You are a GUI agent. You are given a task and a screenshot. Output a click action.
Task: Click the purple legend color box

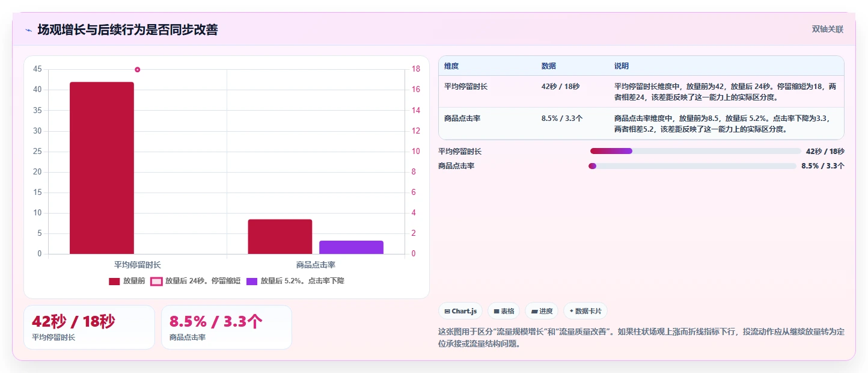252,282
